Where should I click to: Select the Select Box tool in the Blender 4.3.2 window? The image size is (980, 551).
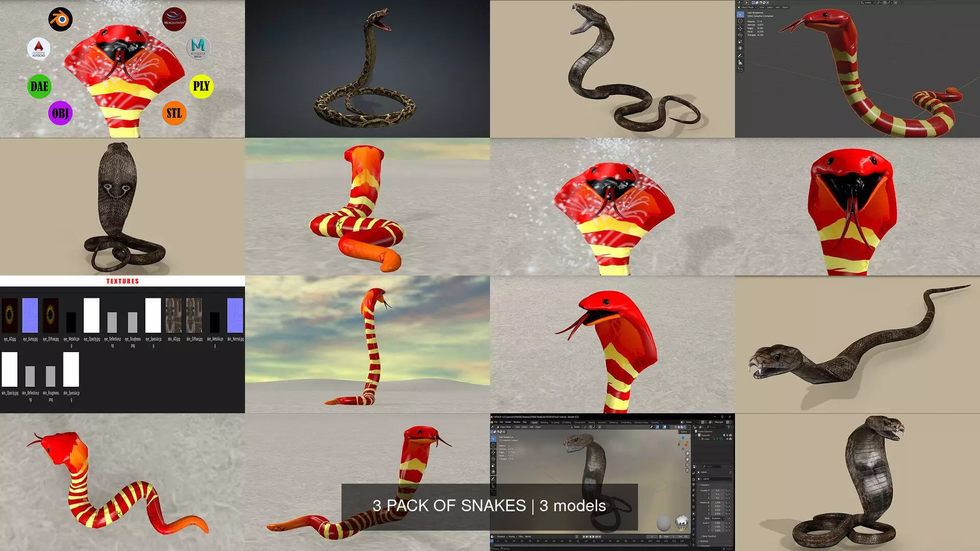(x=493, y=439)
